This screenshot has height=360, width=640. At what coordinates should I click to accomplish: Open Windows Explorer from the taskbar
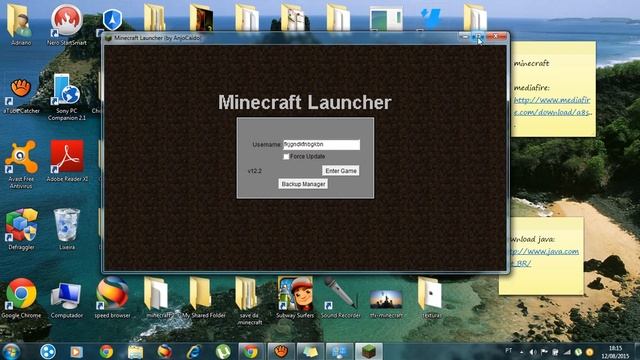[135, 351]
